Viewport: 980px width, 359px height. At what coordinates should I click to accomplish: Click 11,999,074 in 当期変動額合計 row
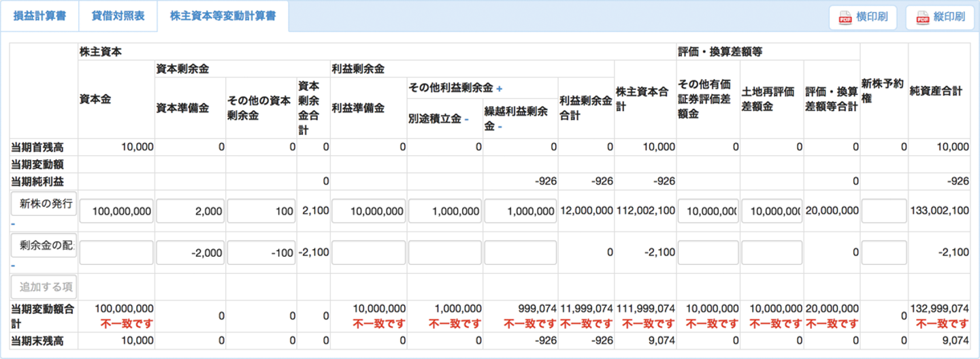tap(587, 309)
